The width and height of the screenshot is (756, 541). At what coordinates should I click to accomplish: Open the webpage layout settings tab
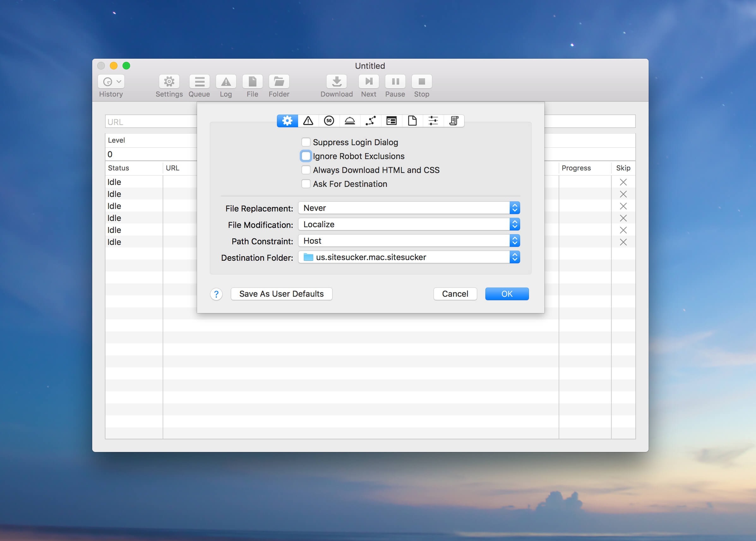click(391, 121)
